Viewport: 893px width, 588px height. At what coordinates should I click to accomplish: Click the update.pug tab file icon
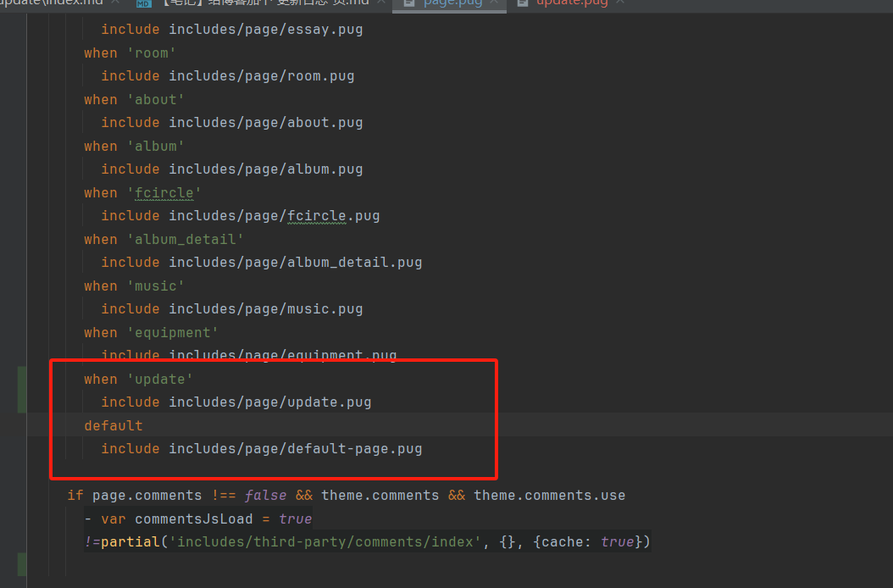click(523, 3)
